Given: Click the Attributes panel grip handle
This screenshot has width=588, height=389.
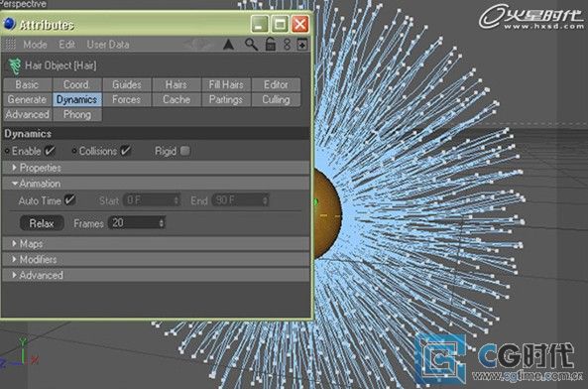Looking at the screenshot, I should (10, 45).
